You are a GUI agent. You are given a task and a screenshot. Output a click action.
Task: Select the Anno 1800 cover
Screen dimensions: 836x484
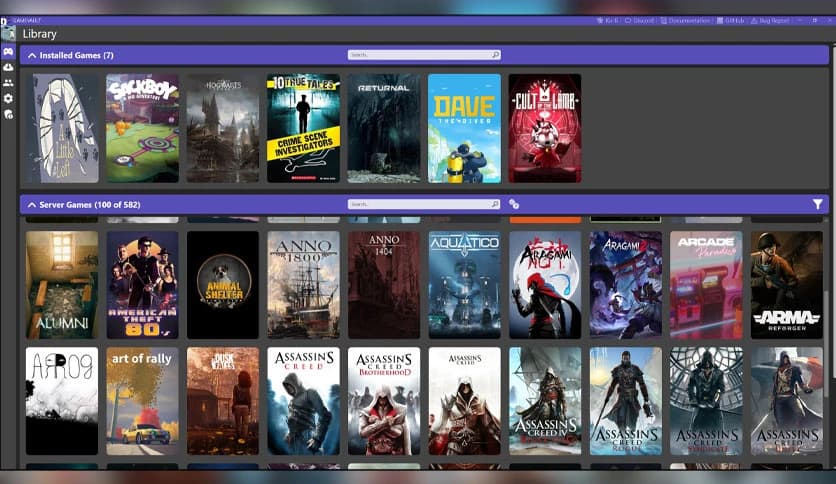303,285
